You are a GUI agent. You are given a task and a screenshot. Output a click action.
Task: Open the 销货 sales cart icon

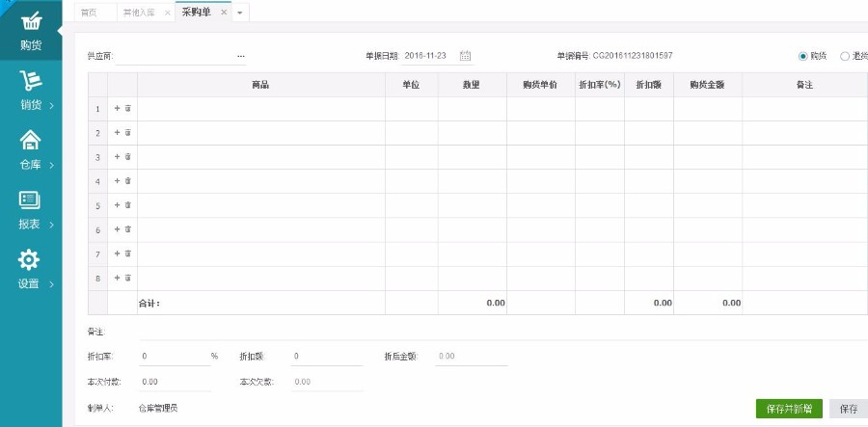31,81
